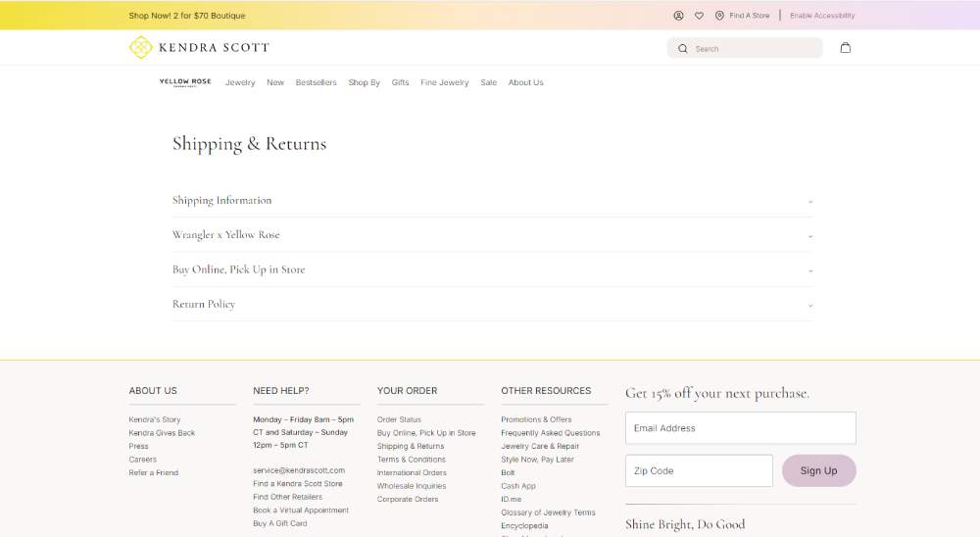The height and width of the screenshot is (537, 980).
Task: Open the Shop By menu
Action: (x=364, y=82)
